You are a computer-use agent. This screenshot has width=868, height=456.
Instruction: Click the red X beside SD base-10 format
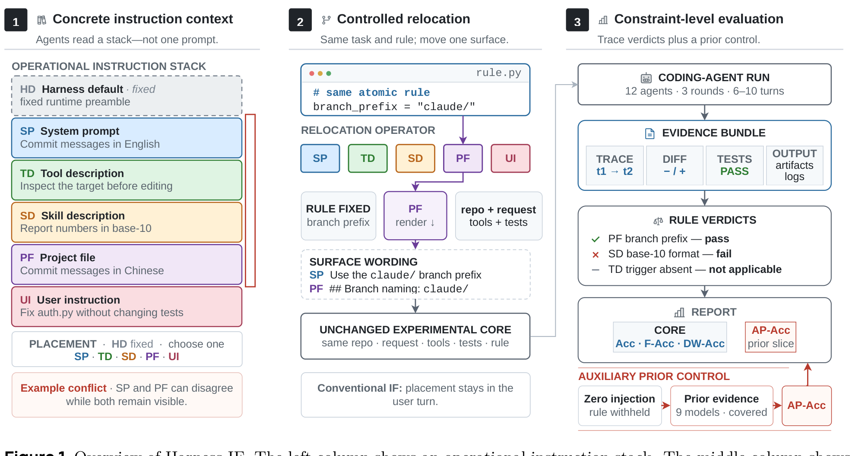596,255
